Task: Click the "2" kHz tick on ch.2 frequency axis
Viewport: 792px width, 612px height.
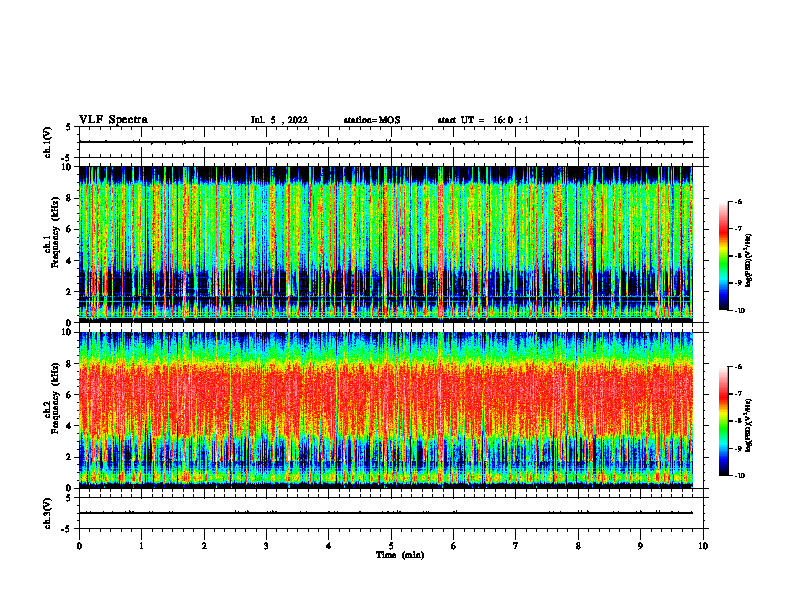Action: coord(69,457)
